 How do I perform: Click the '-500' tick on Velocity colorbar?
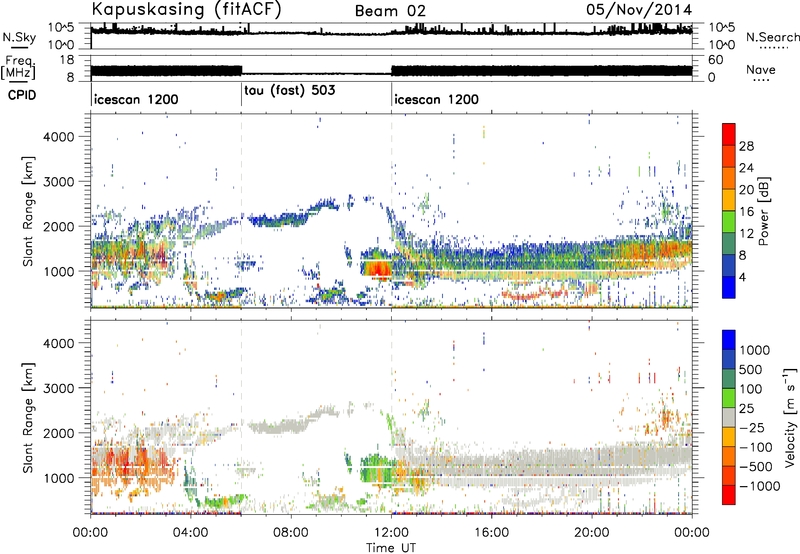click(756, 467)
